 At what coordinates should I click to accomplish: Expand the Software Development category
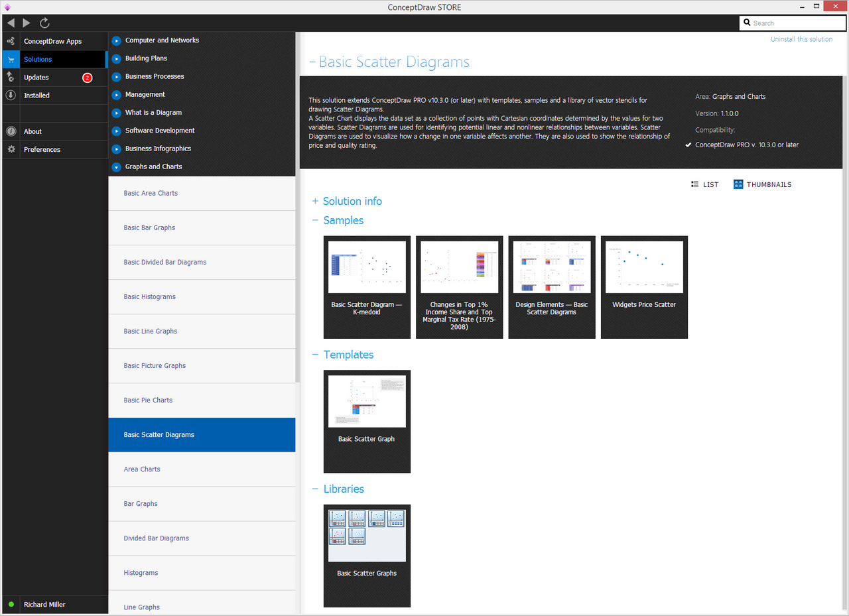click(x=117, y=131)
